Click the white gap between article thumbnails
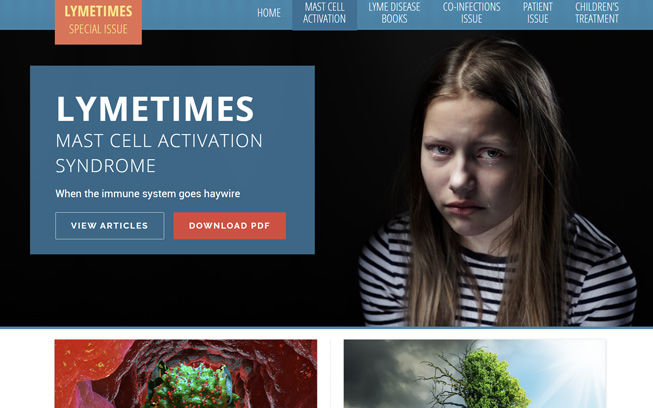The image size is (653, 408). [330, 373]
